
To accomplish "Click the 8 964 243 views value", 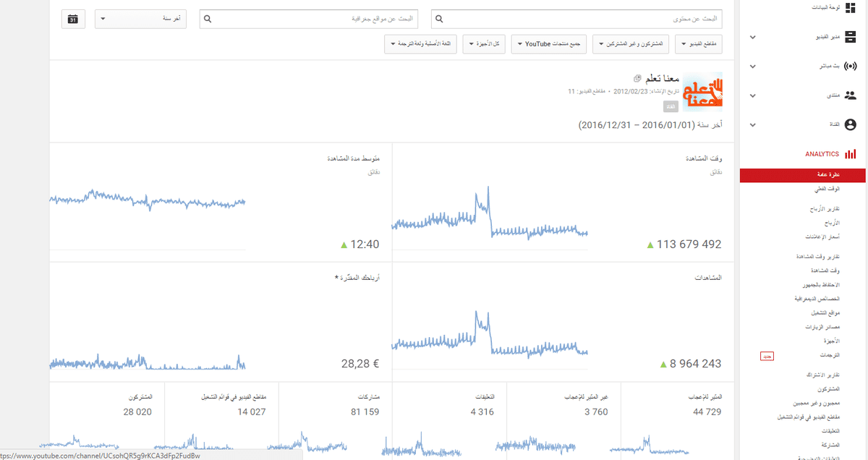I will (x=695, y=364).
